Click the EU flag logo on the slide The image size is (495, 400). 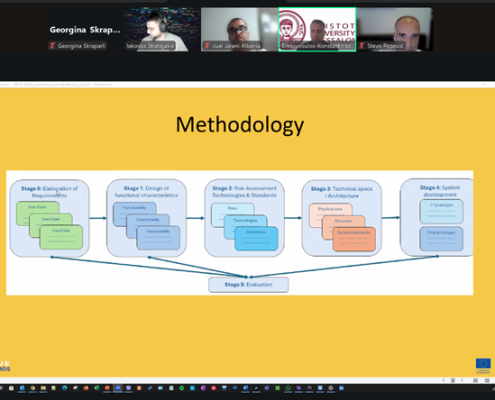483,363
